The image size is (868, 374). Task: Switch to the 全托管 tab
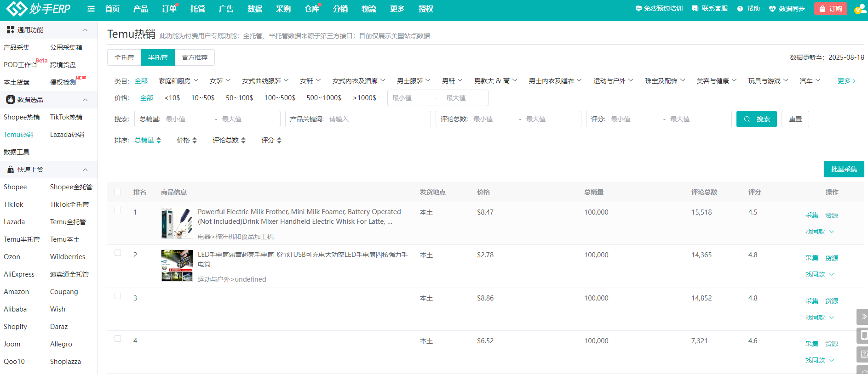click(x=124, y=57)
